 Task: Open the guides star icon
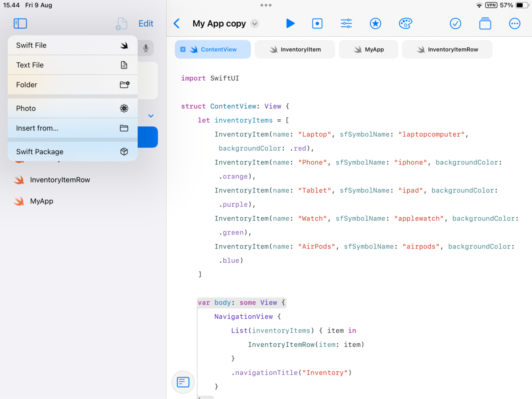(x=375, y=24)
